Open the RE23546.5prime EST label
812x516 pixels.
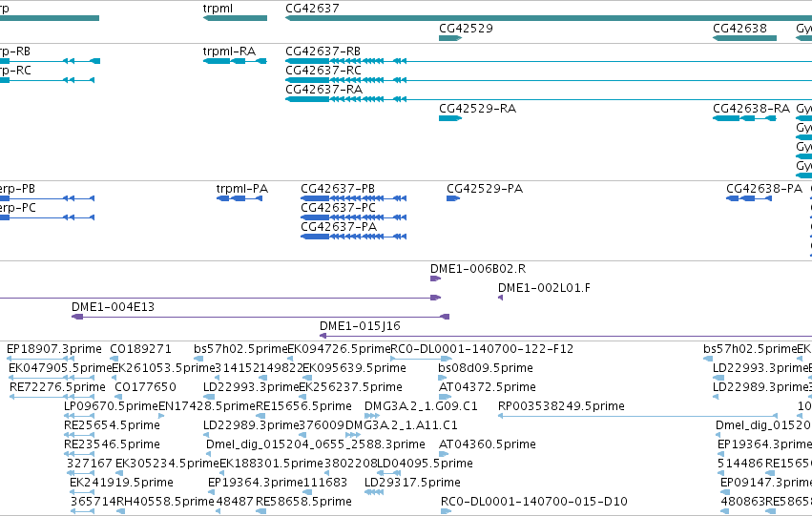tap(112, 445)
